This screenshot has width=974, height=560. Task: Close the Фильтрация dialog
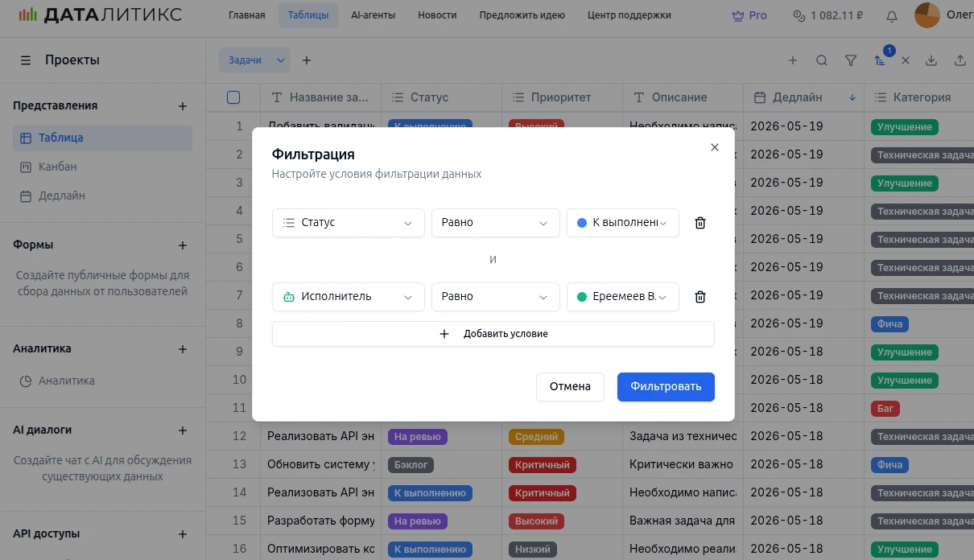(x=714, y=147)
